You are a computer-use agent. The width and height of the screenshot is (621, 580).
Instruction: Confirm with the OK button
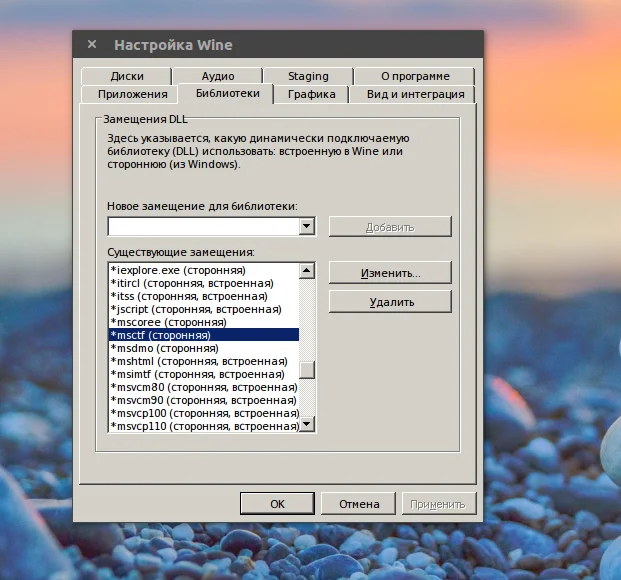tap(277, 504)
